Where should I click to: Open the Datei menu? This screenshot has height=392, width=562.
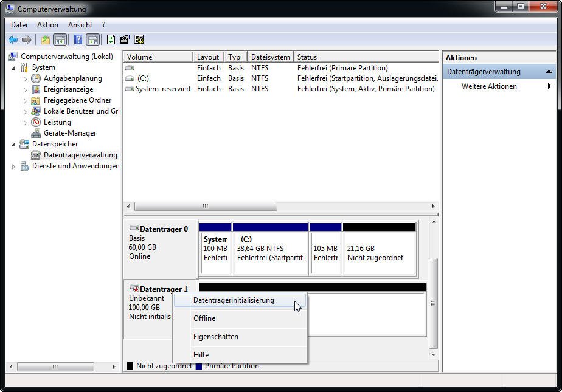19,25
